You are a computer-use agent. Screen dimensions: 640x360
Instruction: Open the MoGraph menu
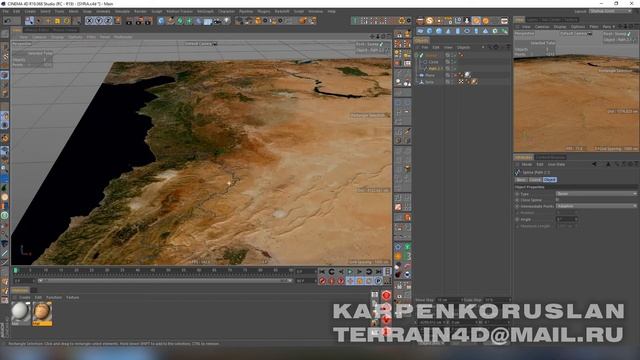click(205, 11)
